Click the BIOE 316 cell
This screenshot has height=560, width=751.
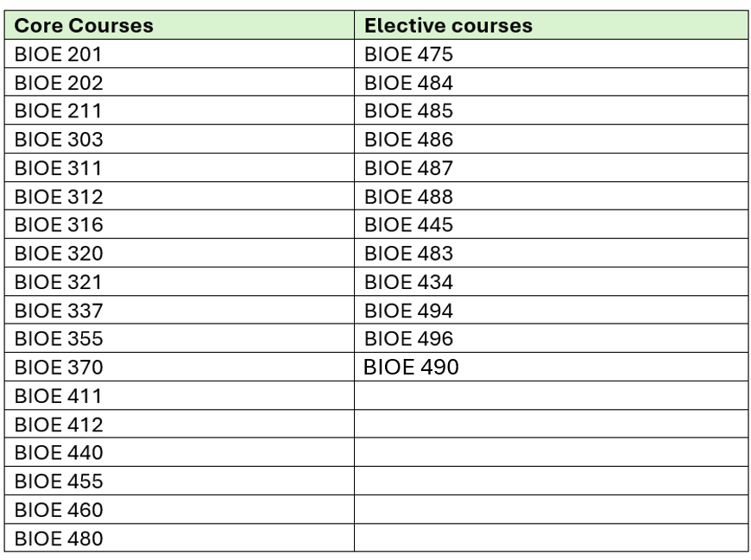180,224
